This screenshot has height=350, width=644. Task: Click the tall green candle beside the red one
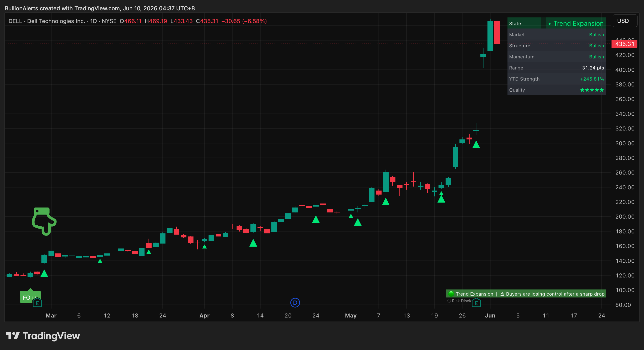click(490, 36)
